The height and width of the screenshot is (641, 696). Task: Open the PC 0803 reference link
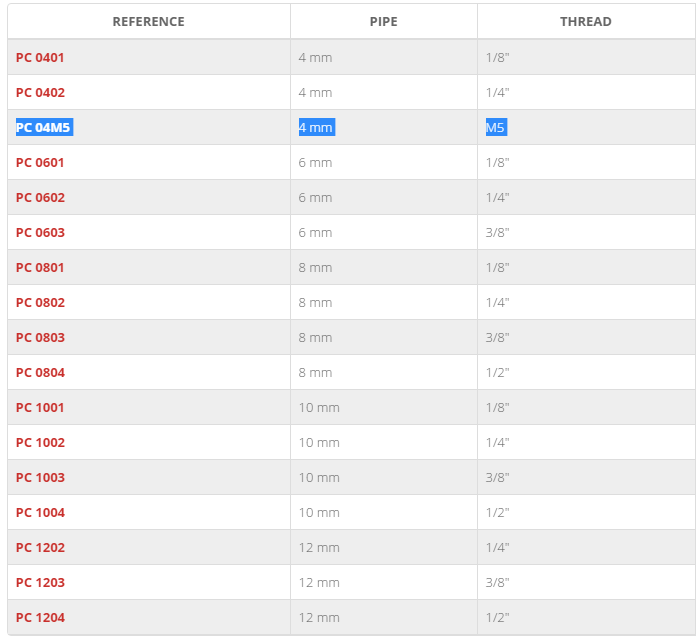pyautogui.click(x=40, y=338)
